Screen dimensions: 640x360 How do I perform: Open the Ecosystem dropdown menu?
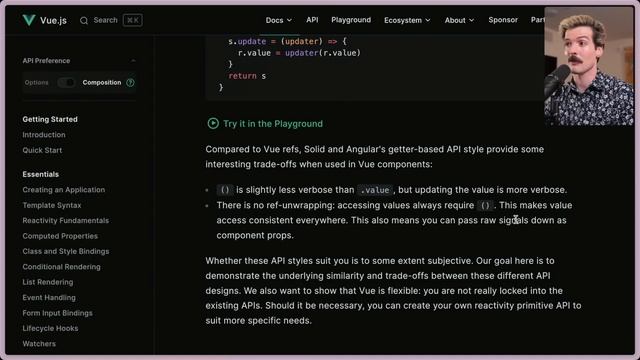pyautogui.click(x=407, y=20)
